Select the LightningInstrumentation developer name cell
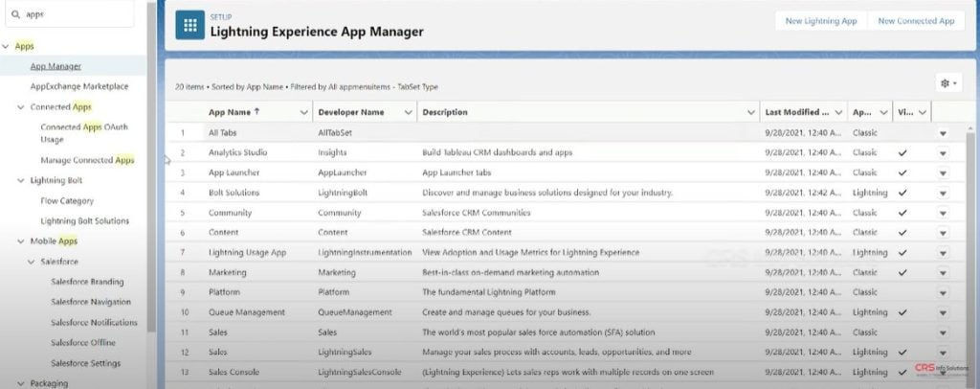Viewport: 980px width, 389px height. click(365, 253)
